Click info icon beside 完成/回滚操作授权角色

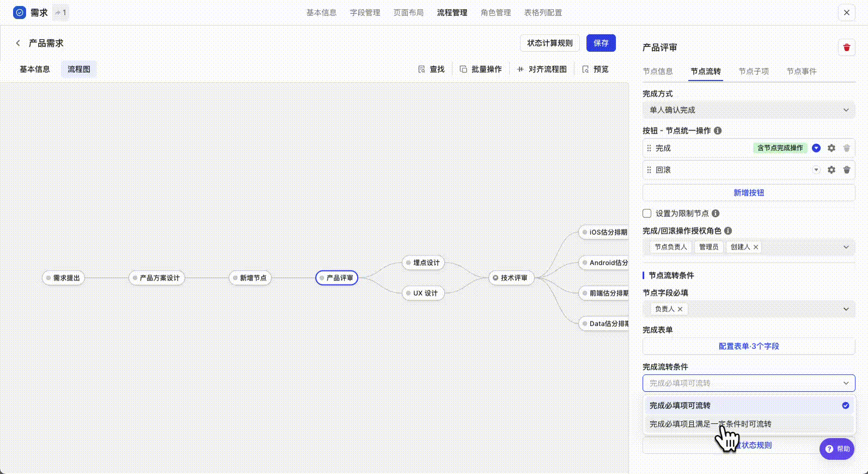pyautogui.click(x=728, y=231)
